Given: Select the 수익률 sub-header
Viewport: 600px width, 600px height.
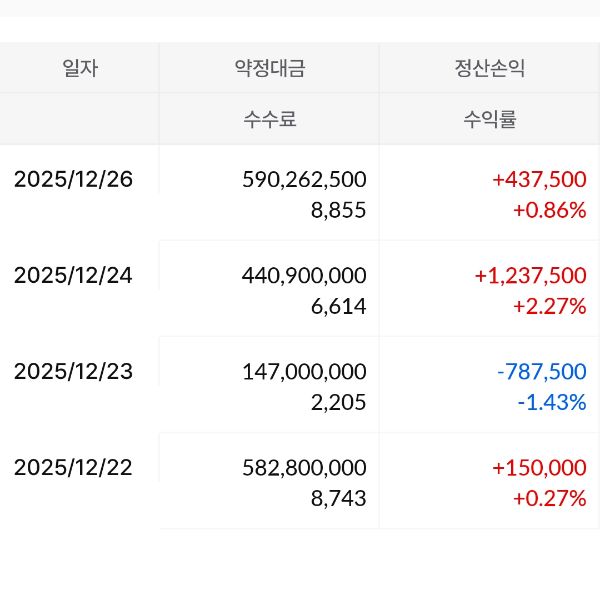Looking at the screenshot, I should click(489, 120).
